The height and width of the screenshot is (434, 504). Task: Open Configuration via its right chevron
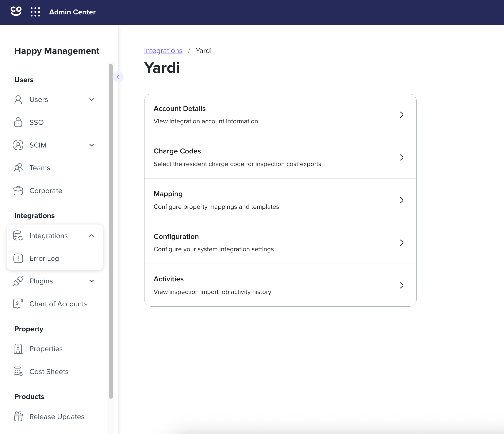pos(402,242)
